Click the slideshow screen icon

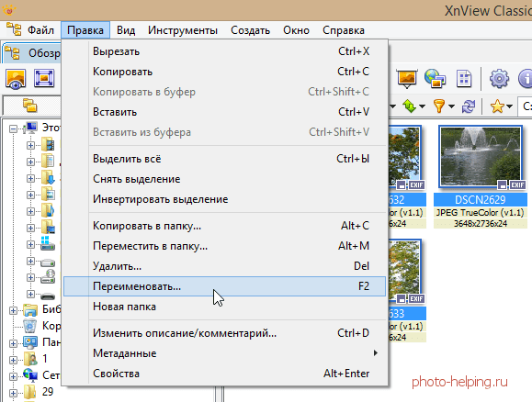click(x=407, y=78)
